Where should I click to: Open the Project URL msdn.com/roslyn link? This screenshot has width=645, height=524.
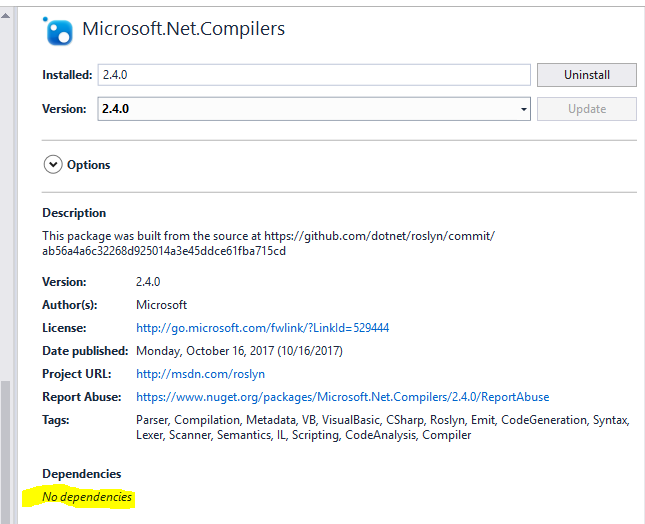[200, 374]
